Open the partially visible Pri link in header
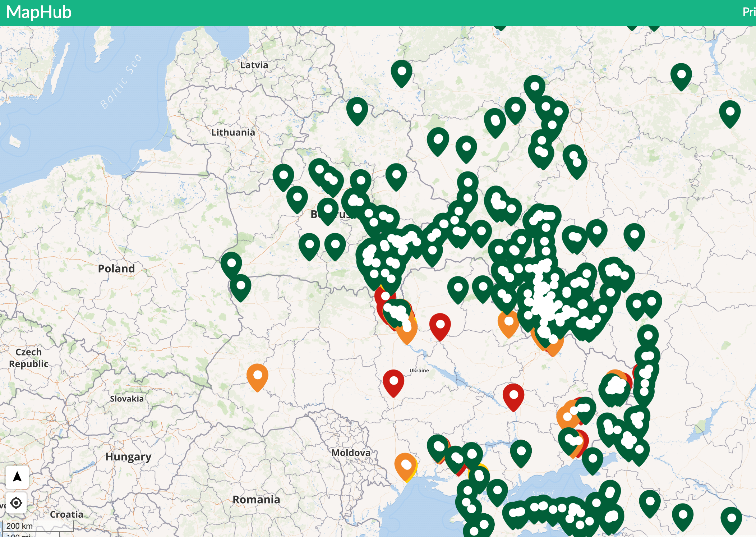 click(x=749, y=12)
